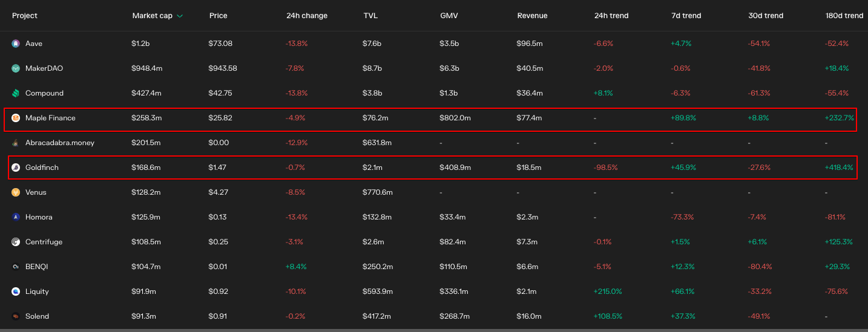Screen dimensions: 868x332
Task: Select Compound 24h trend +8.1%
Action: [603, 93]
